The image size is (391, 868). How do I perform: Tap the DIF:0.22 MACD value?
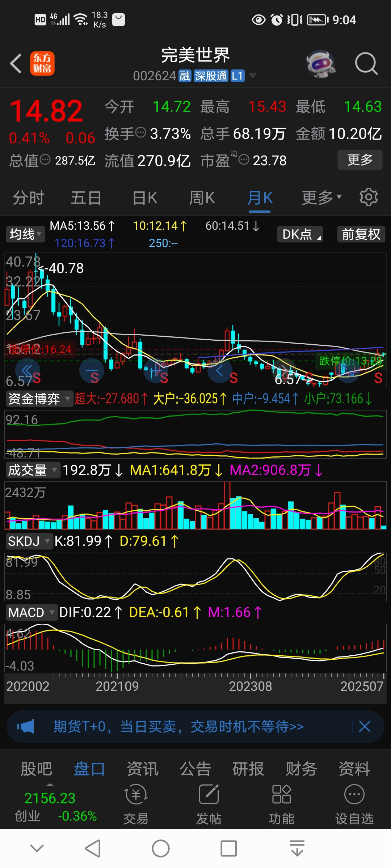(91, 612)
